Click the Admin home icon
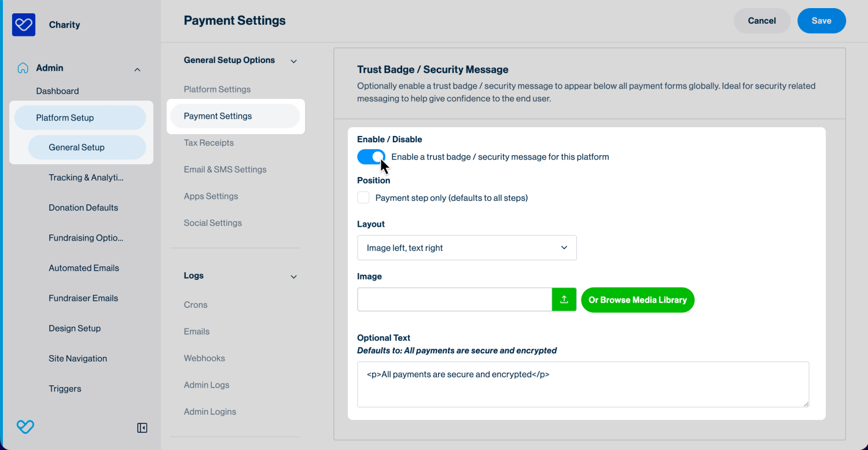868x450 pixels. 23,68
